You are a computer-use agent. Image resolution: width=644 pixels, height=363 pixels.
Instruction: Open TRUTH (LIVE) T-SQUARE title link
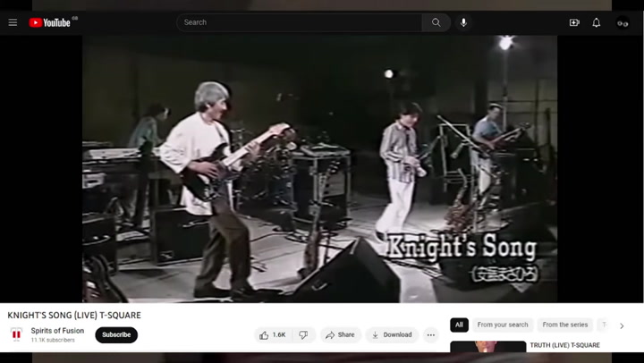(564, 345)
